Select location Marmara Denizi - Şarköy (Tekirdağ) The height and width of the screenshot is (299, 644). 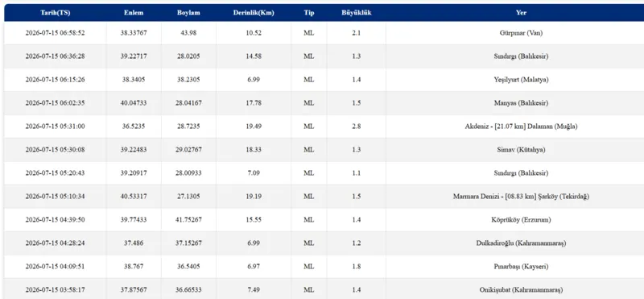click(x=521, y=196)
